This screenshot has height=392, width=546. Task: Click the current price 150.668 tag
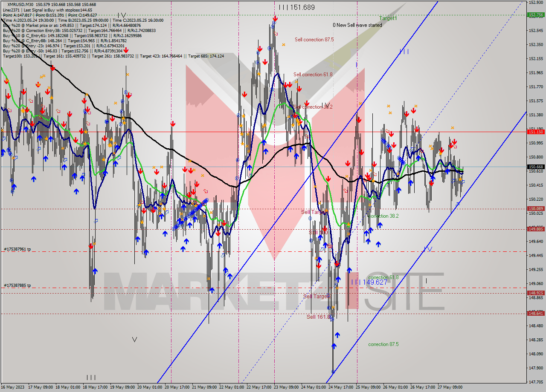(536, 167)
